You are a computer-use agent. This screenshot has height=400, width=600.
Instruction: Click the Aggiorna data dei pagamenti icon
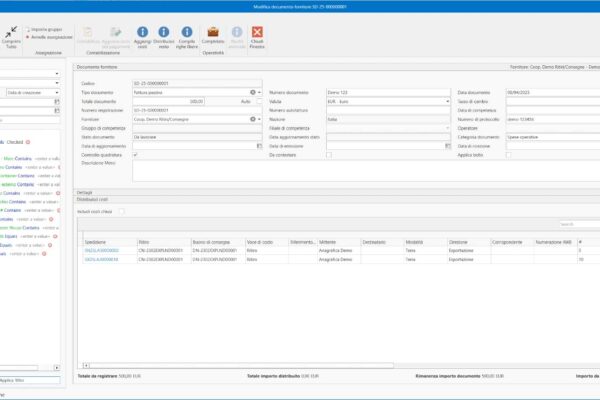pyautogui.click(x=116, y=32)
